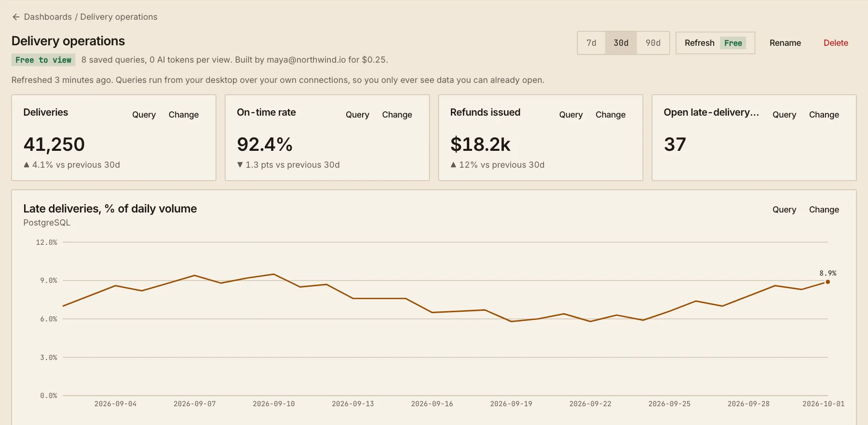868x425 pixels.
Task: Click the Delivery operations page title
Action: click(68, 41)
